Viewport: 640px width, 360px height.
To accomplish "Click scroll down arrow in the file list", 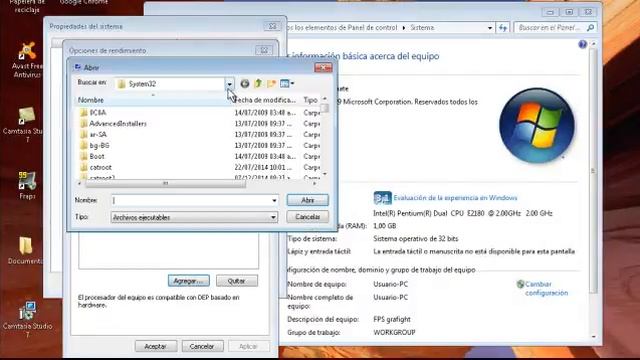I will pos(324,174).
